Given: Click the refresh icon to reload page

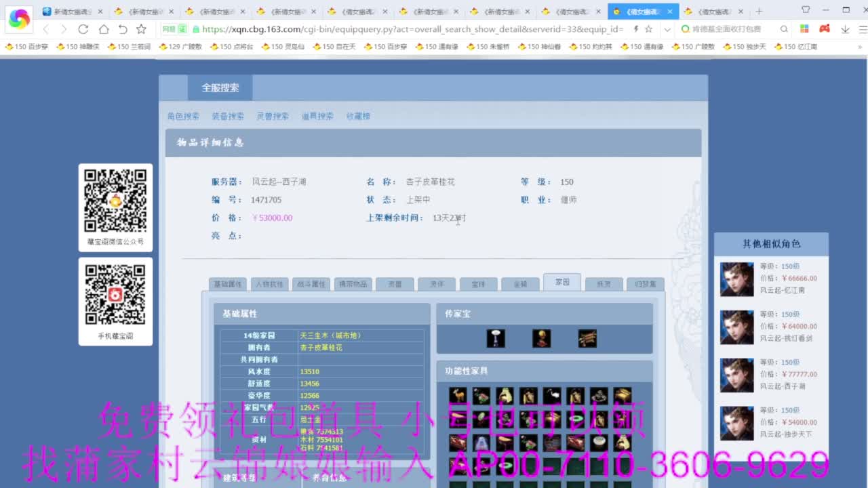Looking at the screenshot, I should pos(83,29).
